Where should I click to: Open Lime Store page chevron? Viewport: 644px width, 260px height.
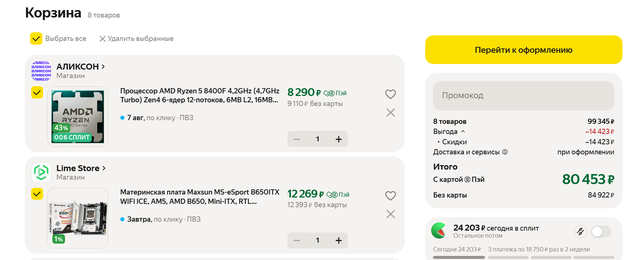coord(104,168)
